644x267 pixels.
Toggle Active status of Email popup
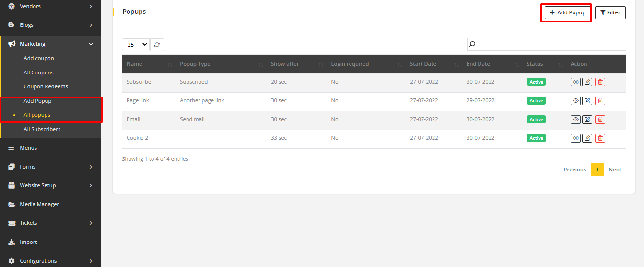(536, 120)
